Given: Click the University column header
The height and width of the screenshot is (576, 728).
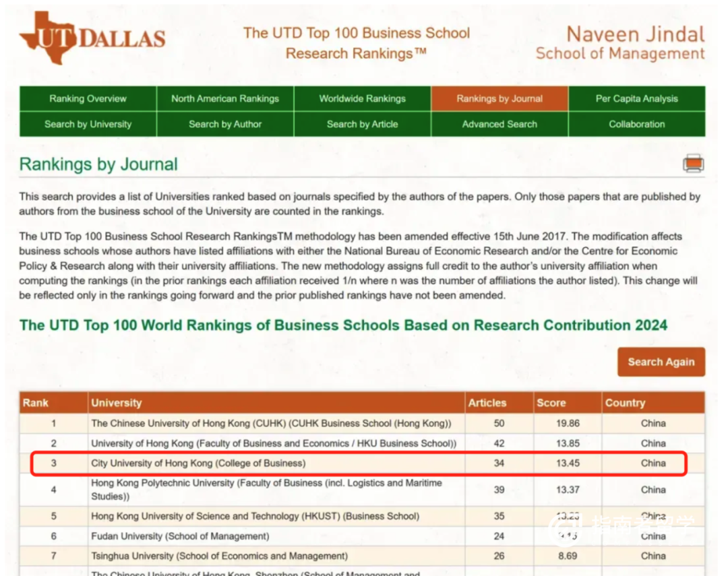Looking at the screenshot, I should 117,403.
